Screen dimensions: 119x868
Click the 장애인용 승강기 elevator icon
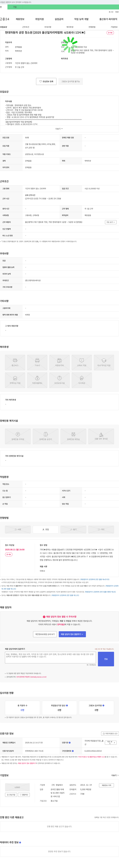(x=46, y=436)
